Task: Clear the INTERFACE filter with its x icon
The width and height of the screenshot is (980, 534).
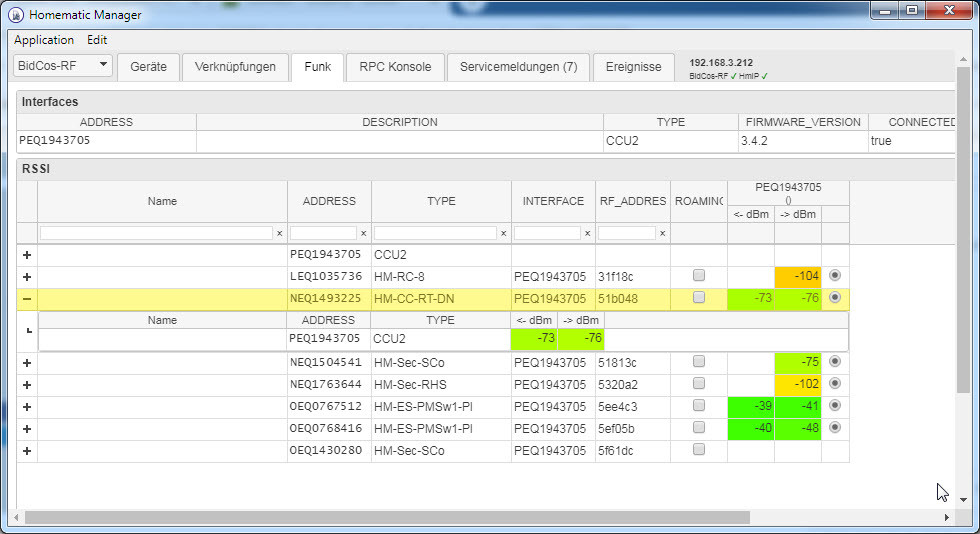Action: [x=588, y=233]
